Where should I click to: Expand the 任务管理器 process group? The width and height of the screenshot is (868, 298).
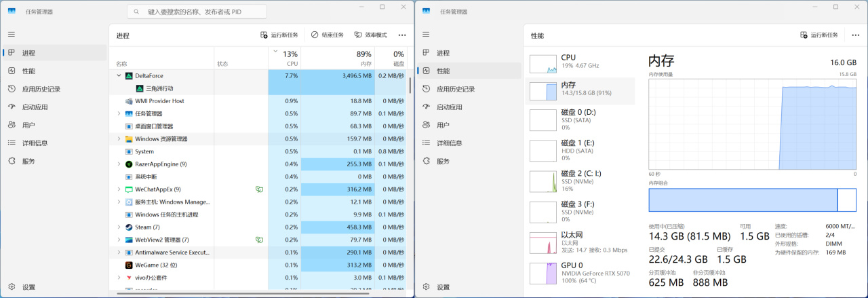tap(119, 113)
